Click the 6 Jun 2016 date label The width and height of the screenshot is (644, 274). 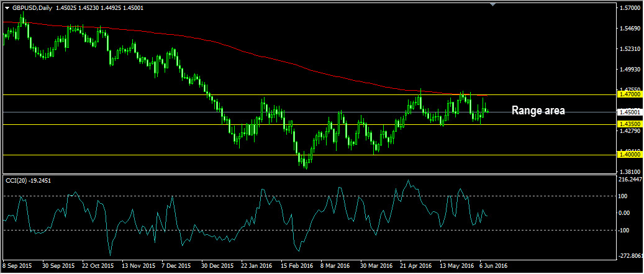point(494,265)
